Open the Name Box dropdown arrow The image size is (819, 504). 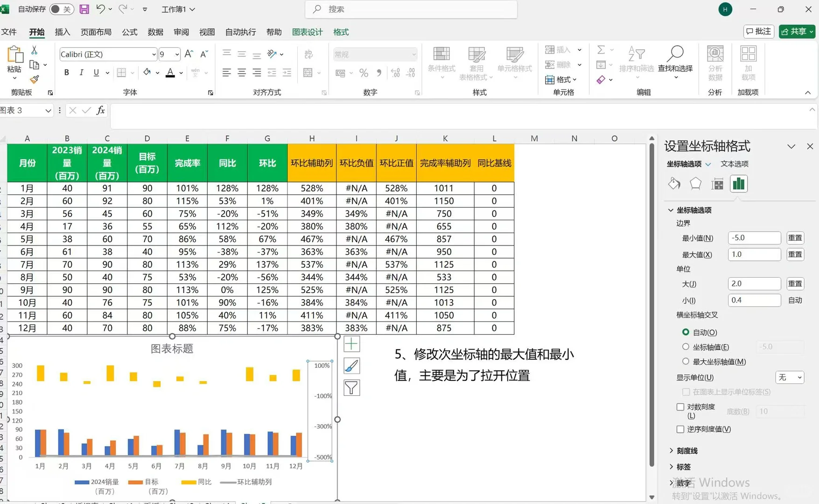[48, 111]
